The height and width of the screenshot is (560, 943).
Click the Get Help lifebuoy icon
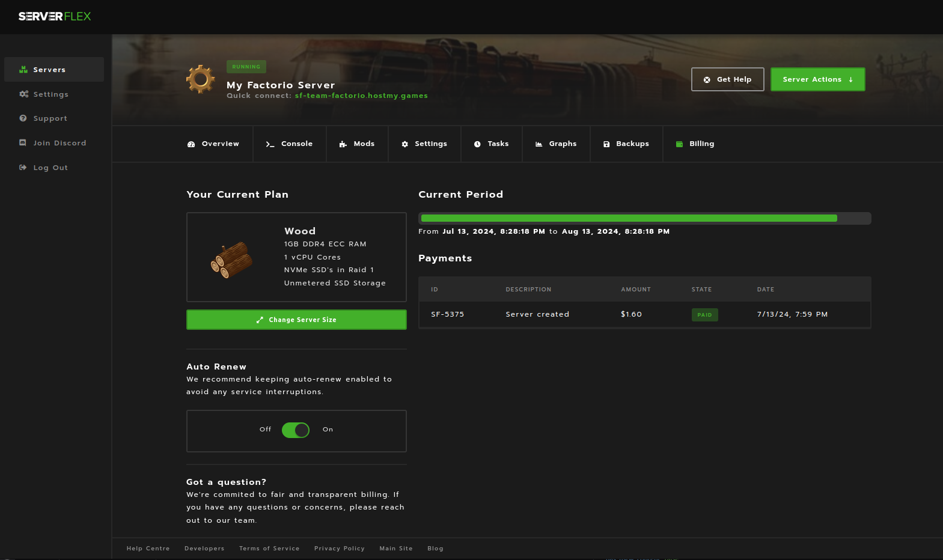click(x=707, y=80)
